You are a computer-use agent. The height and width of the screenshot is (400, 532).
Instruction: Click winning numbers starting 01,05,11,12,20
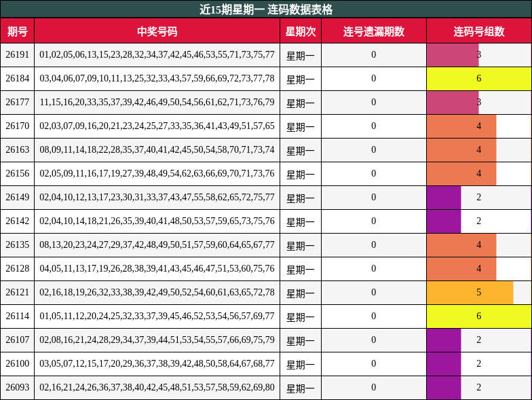coord(157,316)
